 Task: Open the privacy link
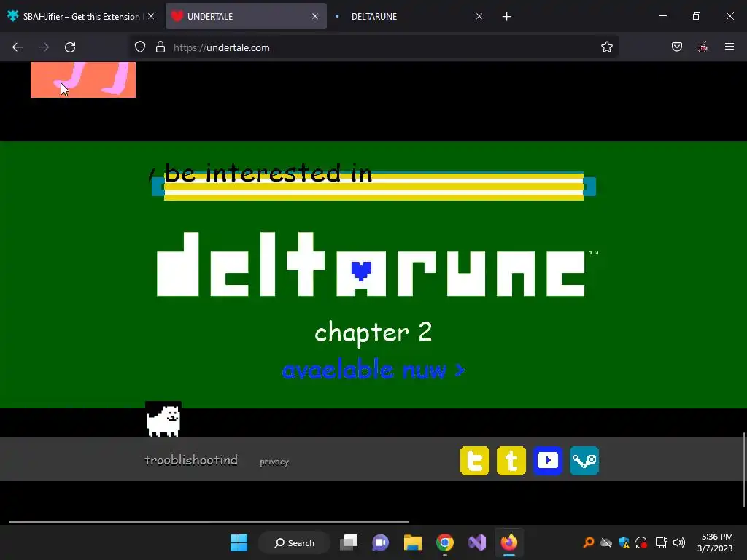[274, 462]
